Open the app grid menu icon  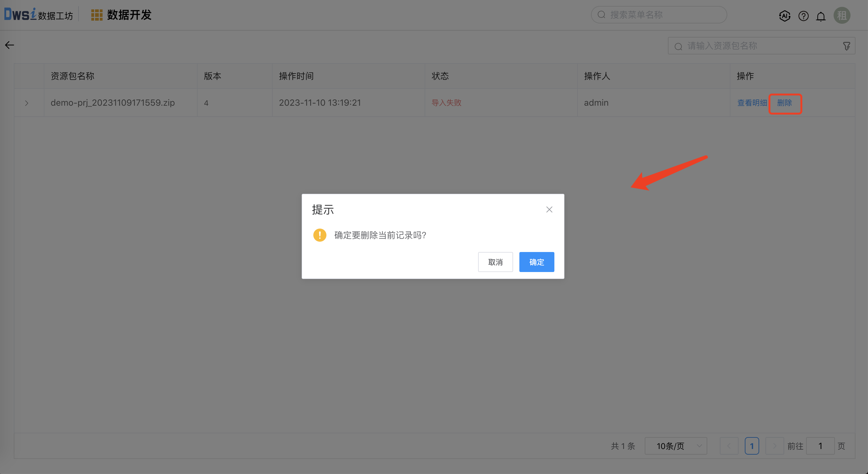(97, 15)
